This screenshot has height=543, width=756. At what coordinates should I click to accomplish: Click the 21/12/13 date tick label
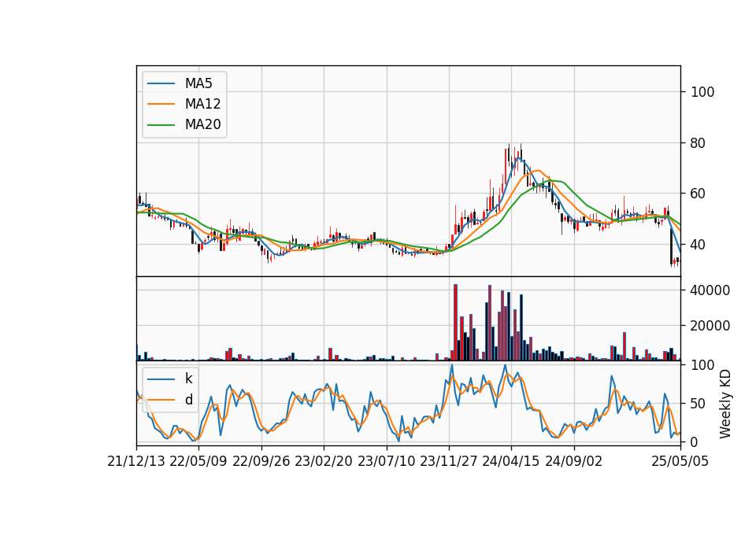136,462
